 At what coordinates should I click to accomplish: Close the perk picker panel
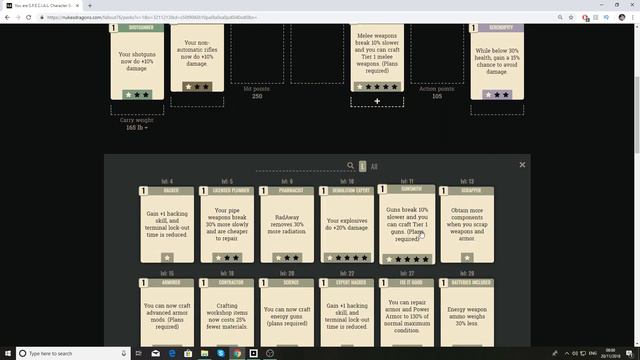click(522, 165)
